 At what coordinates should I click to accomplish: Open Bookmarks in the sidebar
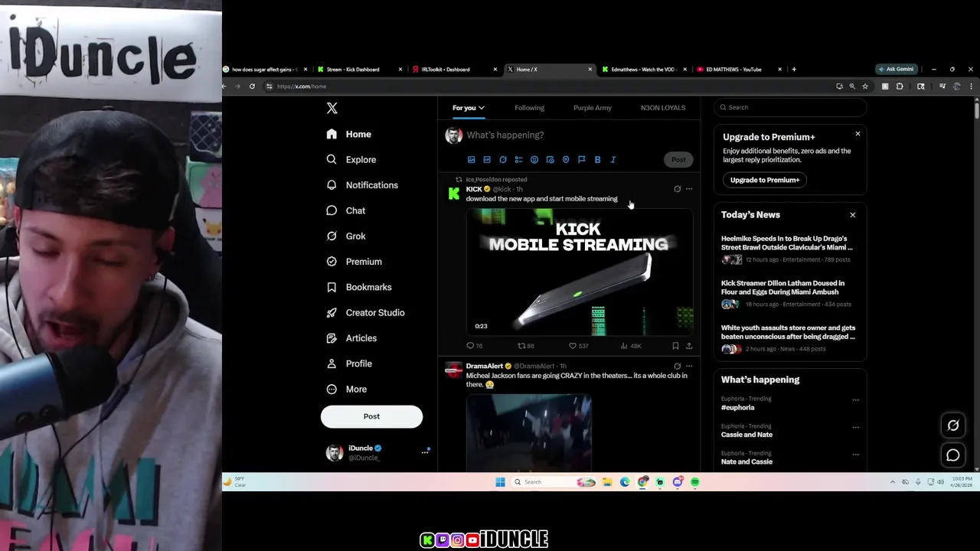pyautogui.click(x=358, y=287)
